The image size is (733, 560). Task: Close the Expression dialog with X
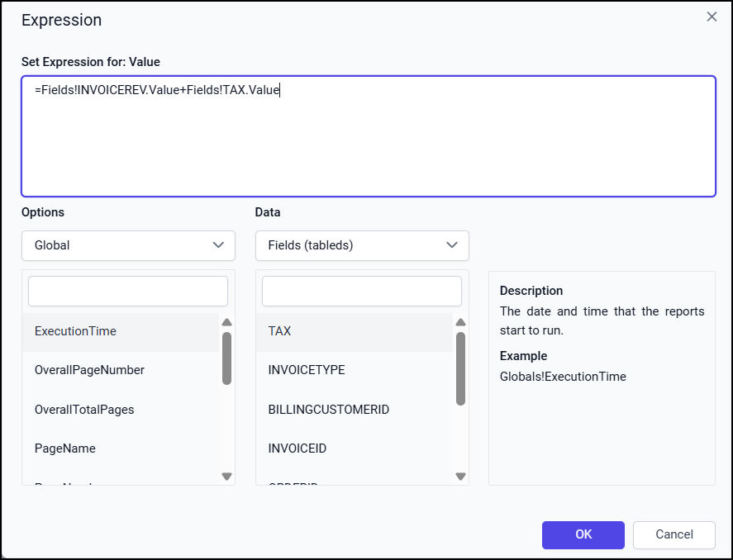712,17
